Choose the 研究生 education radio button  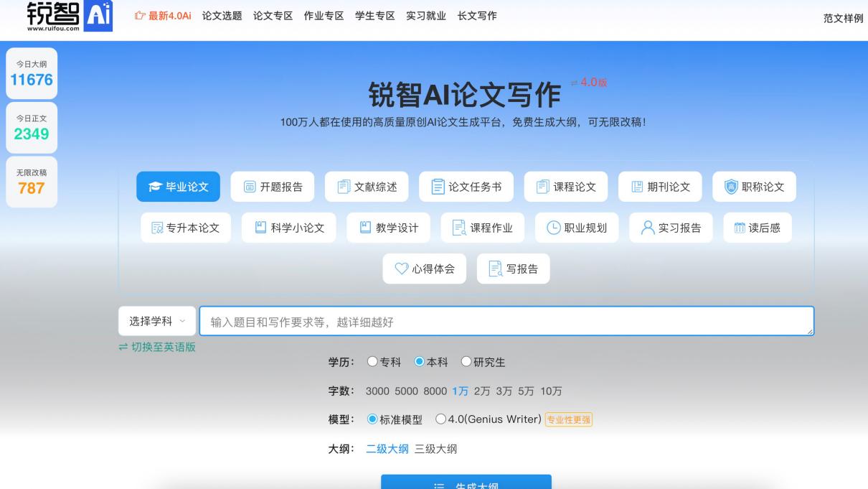click(466, 362)
